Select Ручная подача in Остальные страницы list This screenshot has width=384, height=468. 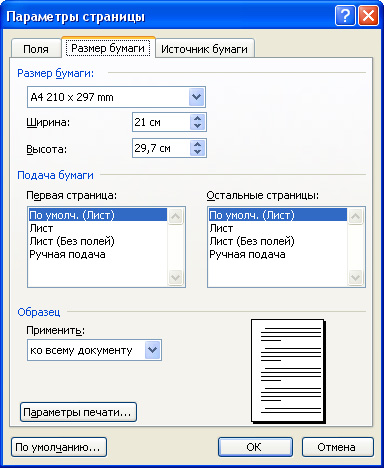pos(278,254)
